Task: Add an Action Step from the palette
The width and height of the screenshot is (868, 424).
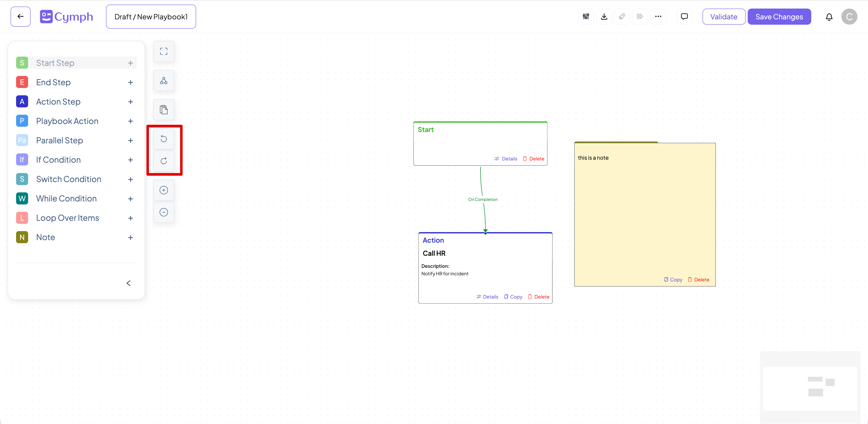Action: coord(130,102)
